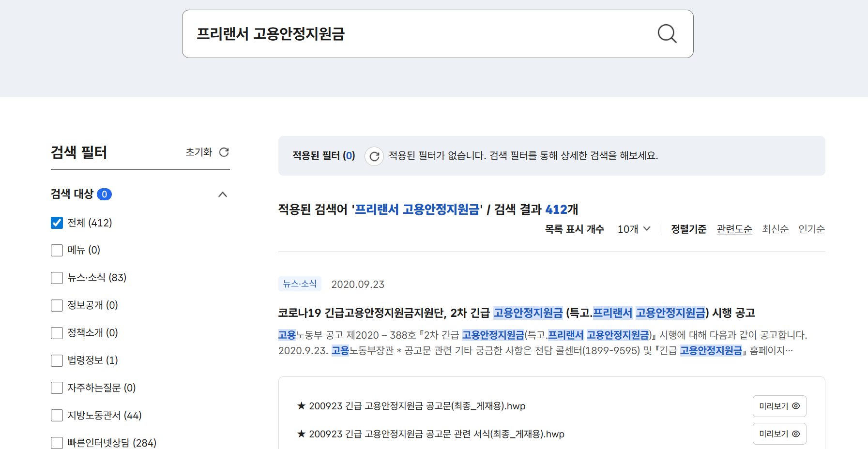This screenshot has height=449, width=868.
Task: Click the magnifier search icon
Action: click(x=667, y=34)
